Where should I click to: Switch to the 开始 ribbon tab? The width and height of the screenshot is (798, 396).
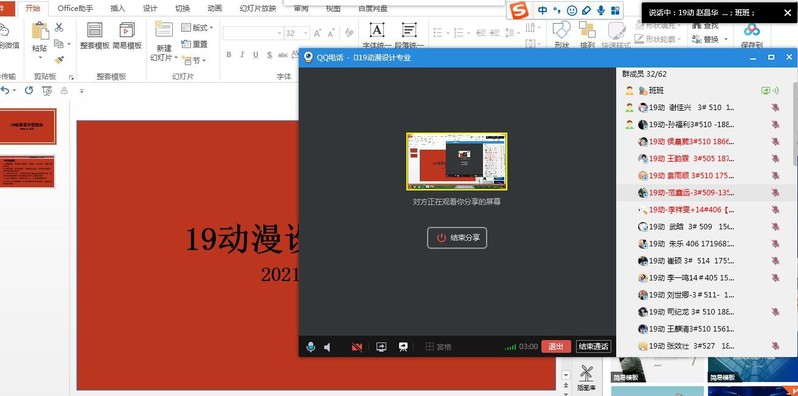coord(32,8)
